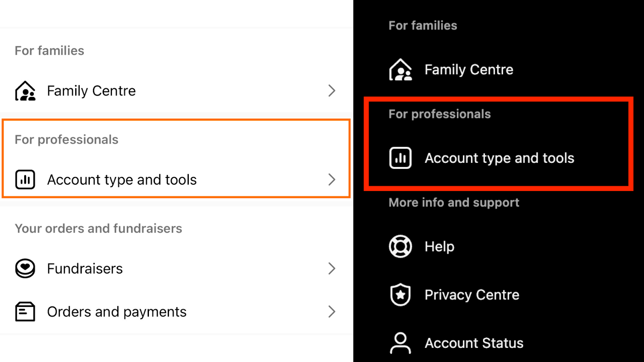The width and height of the screenshot is (644, 362).
Task: Select the Family Centre house icon
Action: [x=25, y=91]
